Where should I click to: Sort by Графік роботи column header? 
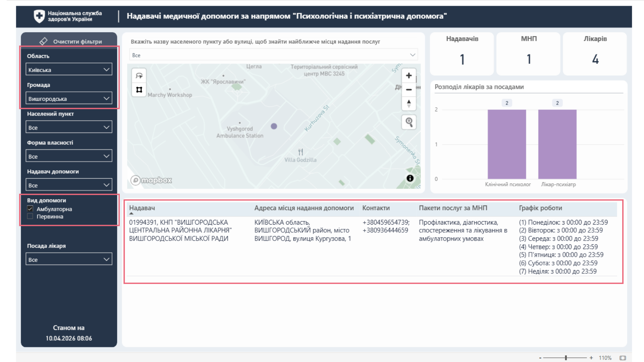pyautogui.click(x=540, y=208)
